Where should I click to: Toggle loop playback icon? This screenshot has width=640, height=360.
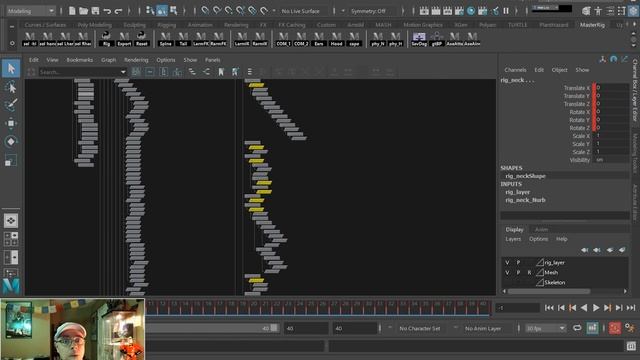coord(577,328)
